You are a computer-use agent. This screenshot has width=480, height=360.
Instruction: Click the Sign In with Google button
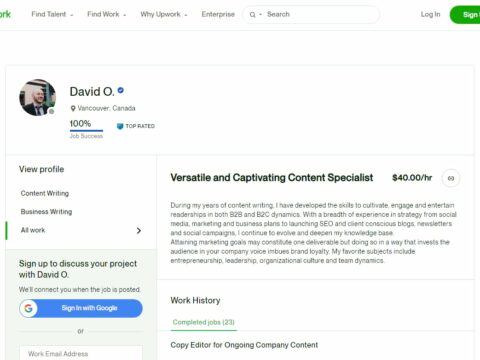[x=81, y=308]
